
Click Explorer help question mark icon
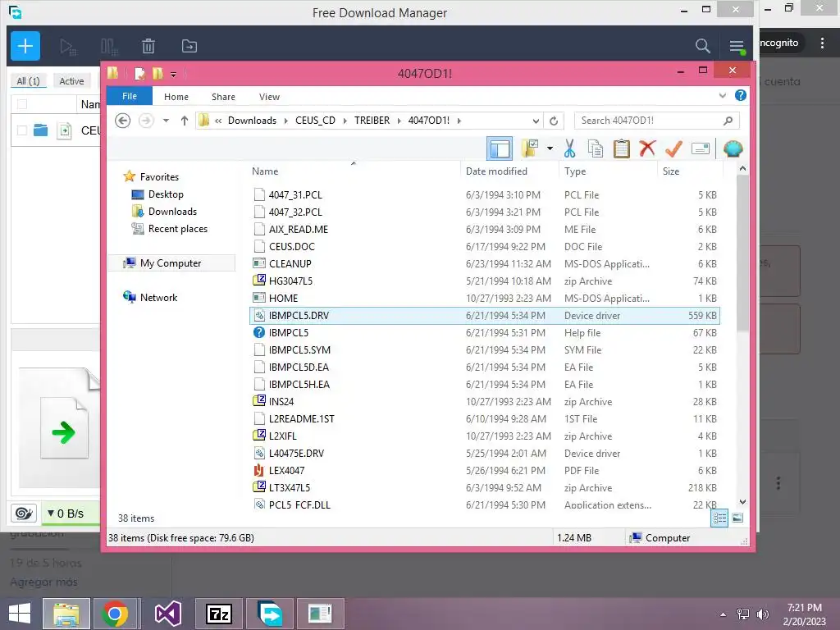coord(741,95)
